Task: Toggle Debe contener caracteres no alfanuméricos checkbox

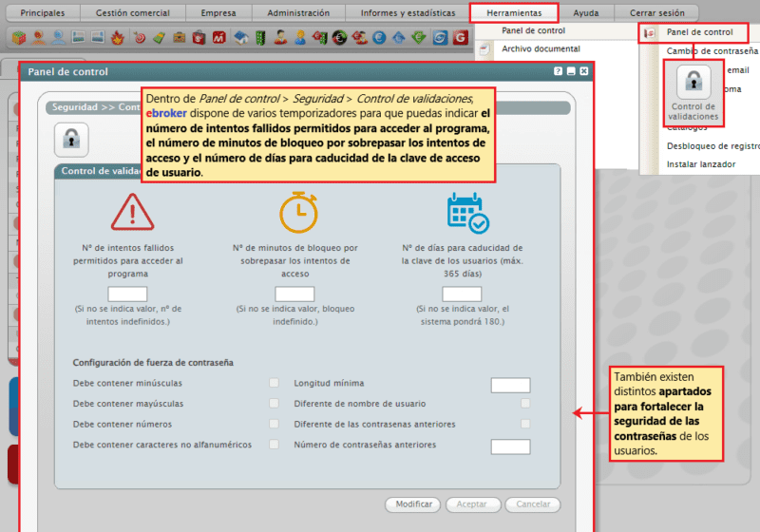Action: click(274, 444)
